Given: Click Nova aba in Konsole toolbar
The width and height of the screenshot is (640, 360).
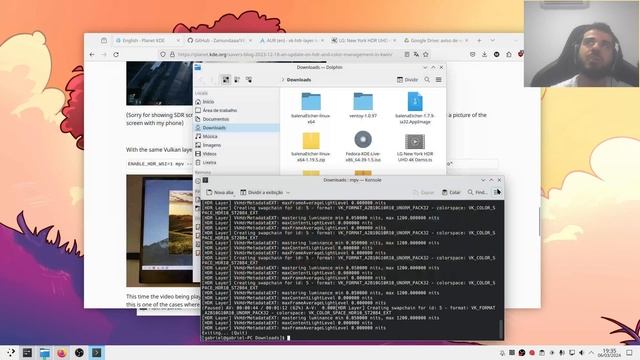Looking at the screenshot, I should (x=220, y=192).
